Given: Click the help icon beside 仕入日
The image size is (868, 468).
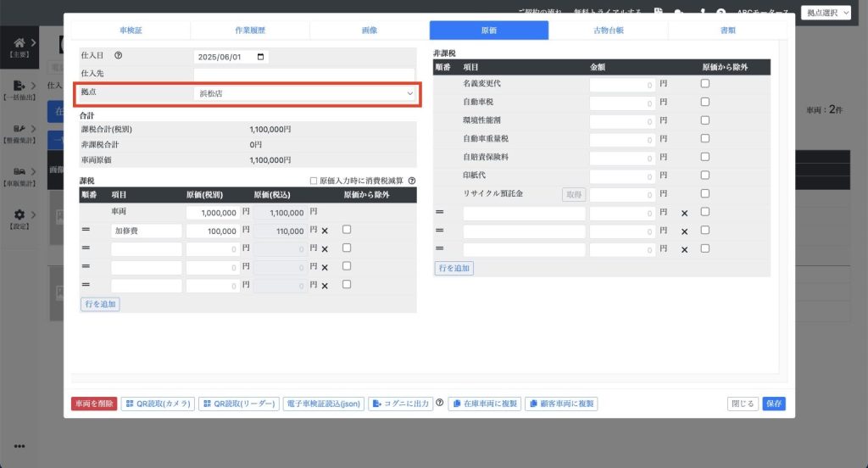Looking at the screenshot, I should [x=118, y=57].
